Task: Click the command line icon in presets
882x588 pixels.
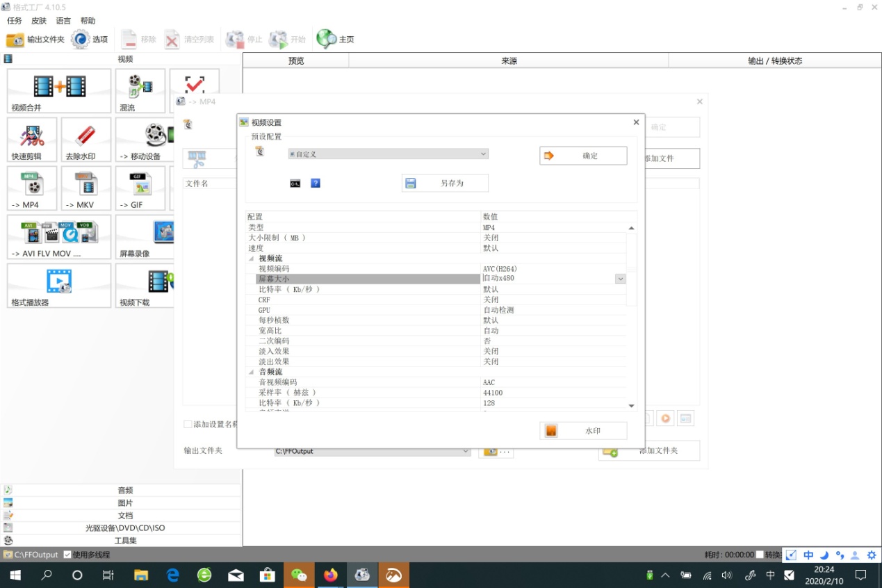Action: [x=295, y=183]
